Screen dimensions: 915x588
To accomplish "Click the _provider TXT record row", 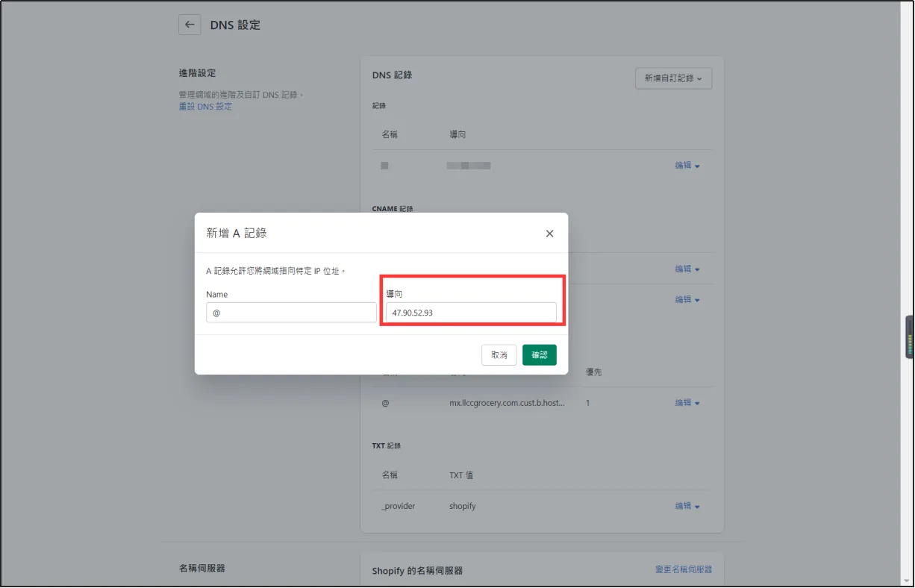I will click(399, 505).
